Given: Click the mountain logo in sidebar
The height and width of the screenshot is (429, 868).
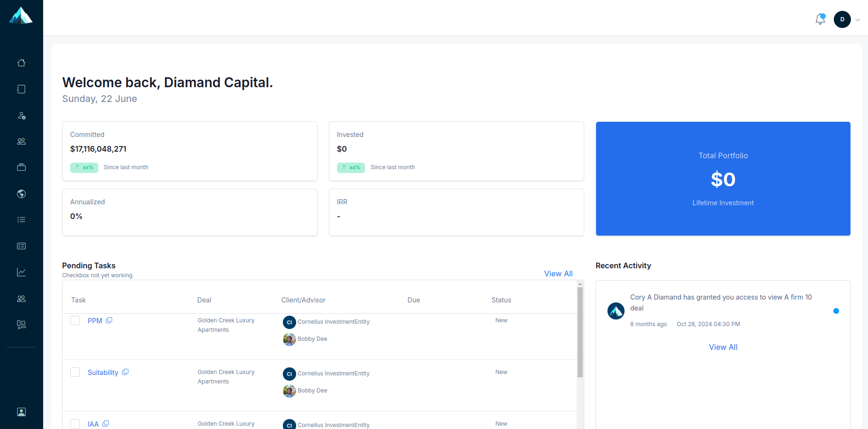Looking at the screenshot, I should [21, 15].
